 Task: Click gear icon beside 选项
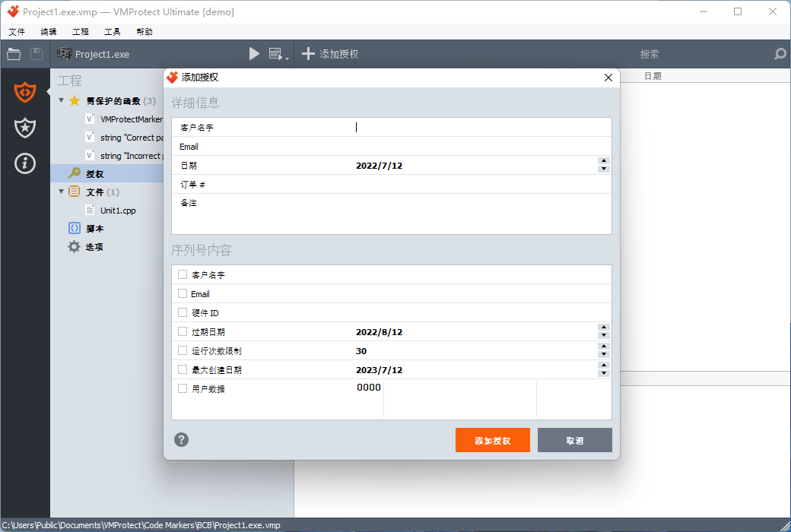[x=75, y=246]
